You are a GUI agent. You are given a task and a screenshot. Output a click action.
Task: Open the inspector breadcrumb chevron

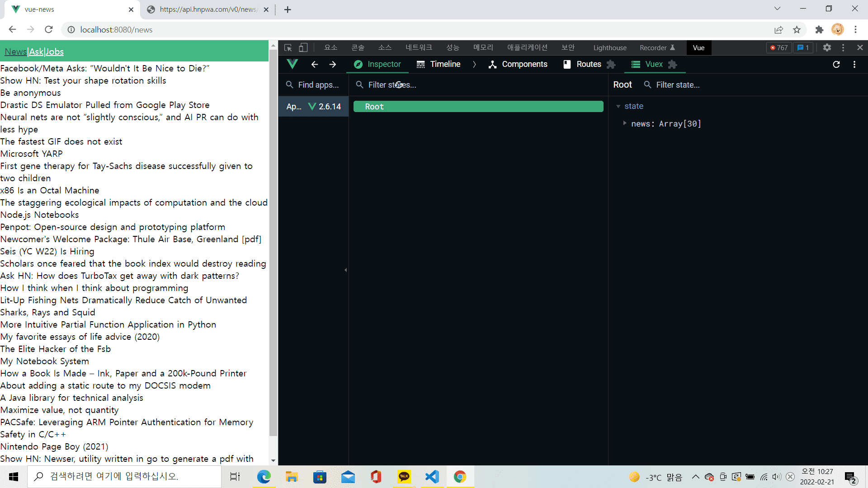point(474,64)
